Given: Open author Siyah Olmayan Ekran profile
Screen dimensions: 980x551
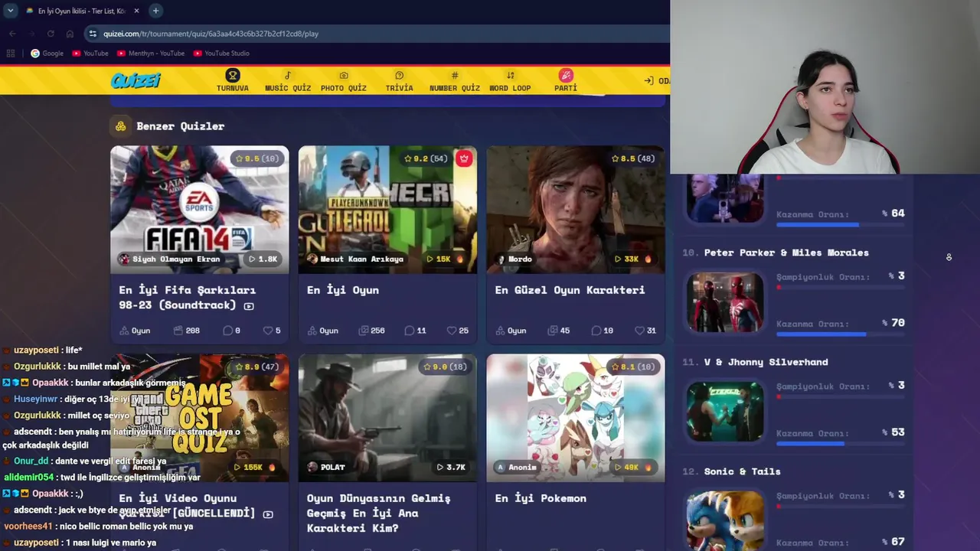Looking at the screenshot, I should tap(169, 259).
